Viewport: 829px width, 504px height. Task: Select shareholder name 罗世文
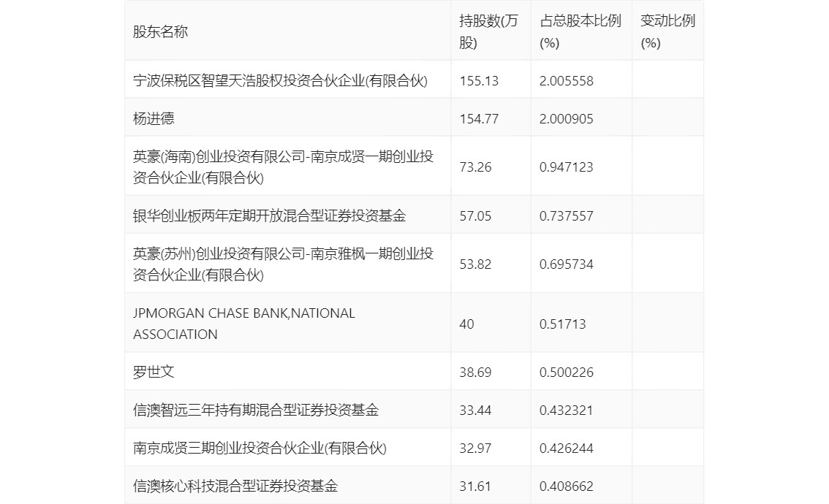click(154, 372)
